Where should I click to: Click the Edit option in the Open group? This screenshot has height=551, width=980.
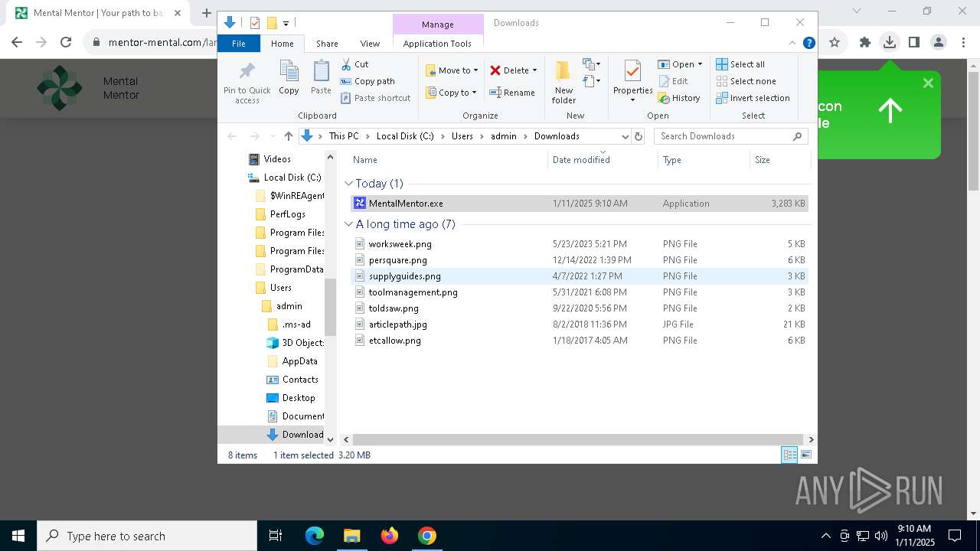673,81
